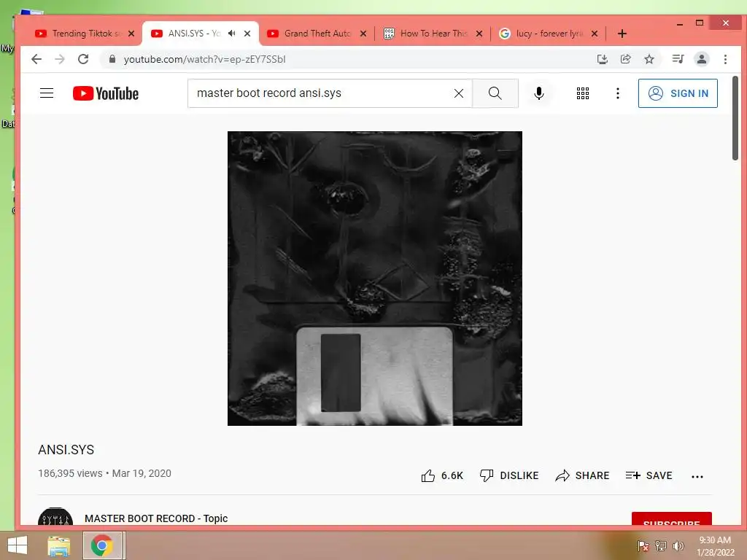This screenshot has height=560, width=747.
Task: Close the How To Hear This tab
Action: [x=479, y=34]
